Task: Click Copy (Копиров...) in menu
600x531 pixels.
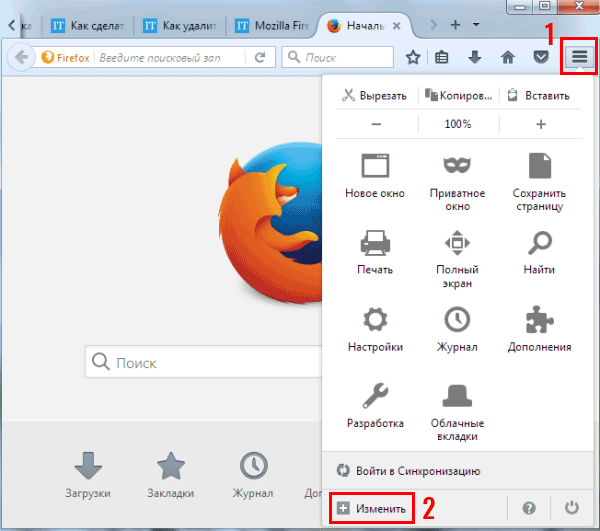Action: tap(458, 95)
